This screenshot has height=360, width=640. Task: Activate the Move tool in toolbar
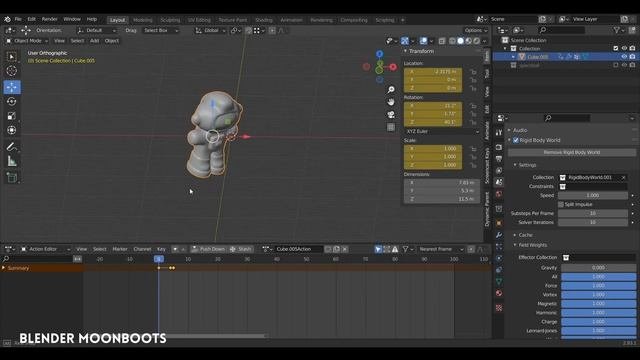pos(12,87)
